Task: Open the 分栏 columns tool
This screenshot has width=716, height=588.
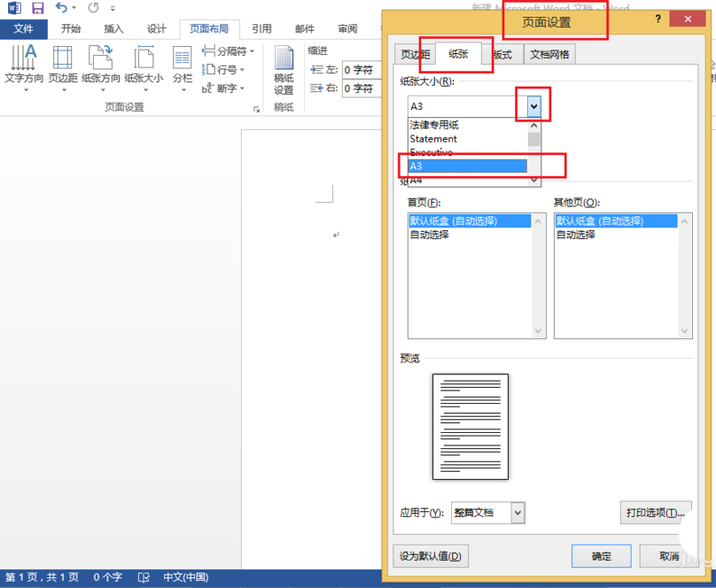Action: click(x=183, y=68)
